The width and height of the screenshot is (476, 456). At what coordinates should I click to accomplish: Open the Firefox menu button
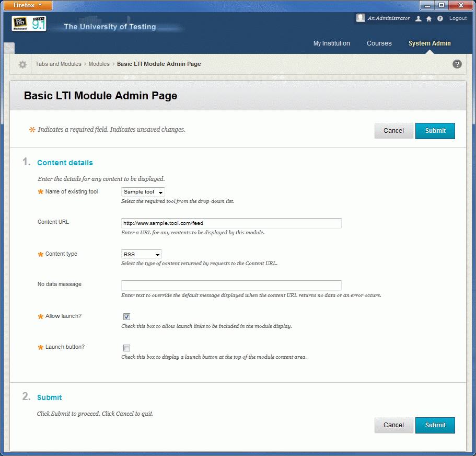click(27, 5)
